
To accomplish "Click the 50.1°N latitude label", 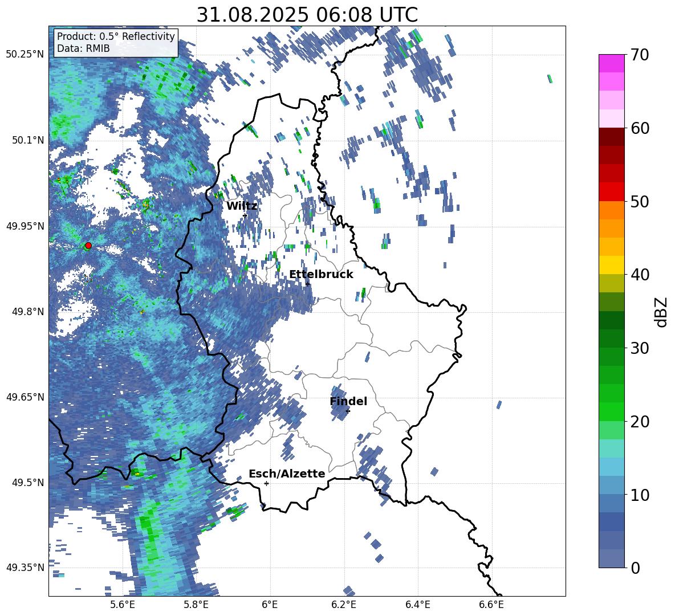I will point(27,140).
